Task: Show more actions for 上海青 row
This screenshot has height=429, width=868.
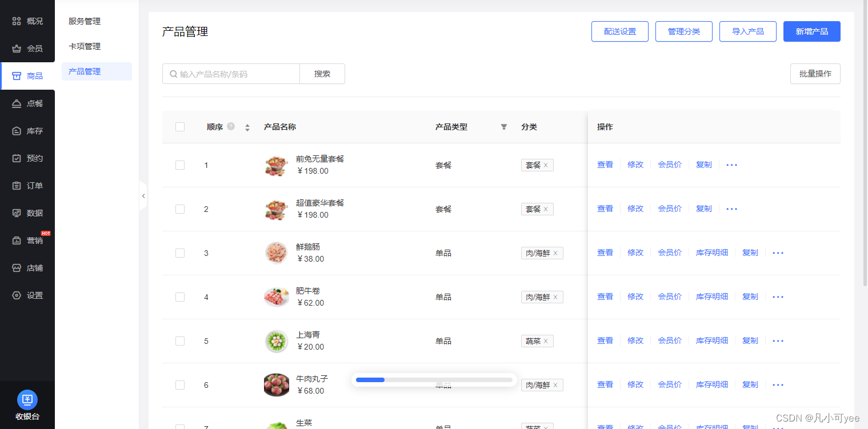Action: (x=778, y=341)
